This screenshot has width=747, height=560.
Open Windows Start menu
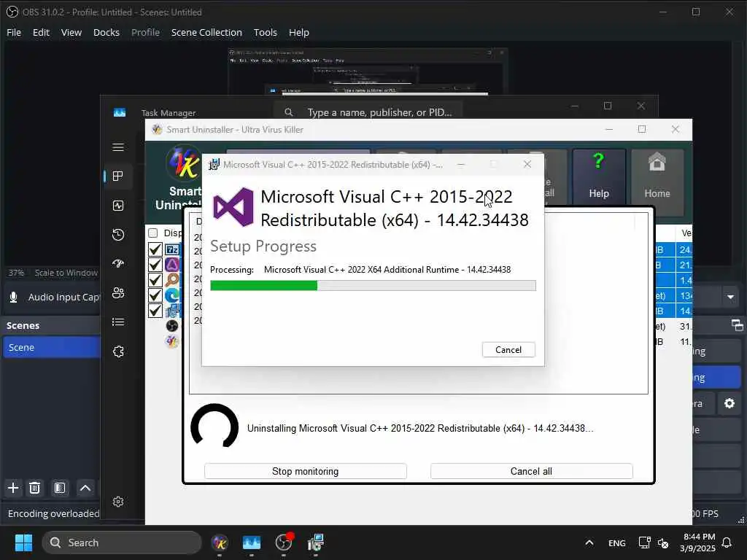point(23,542)
